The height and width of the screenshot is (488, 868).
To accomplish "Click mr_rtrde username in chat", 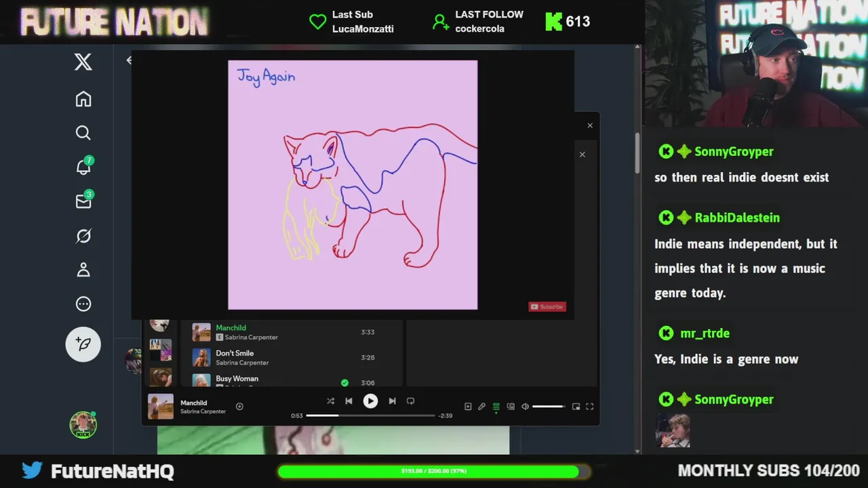I will [x=705, y=333].
